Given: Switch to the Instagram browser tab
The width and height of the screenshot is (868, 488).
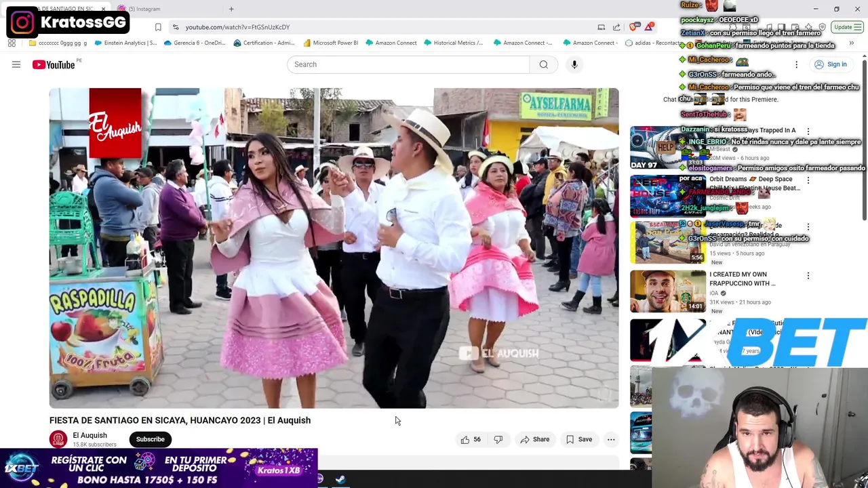Looking at the screenshot, I should pyautogui.click(x=144, y=9).
